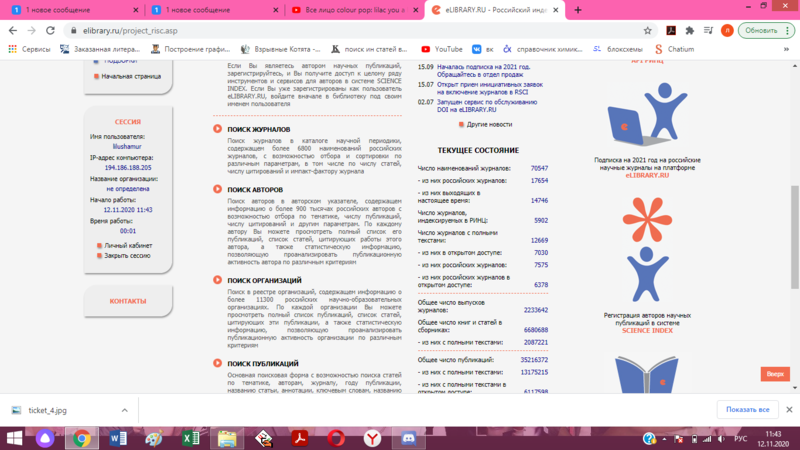Reload the elibrary page

(50, 31)
